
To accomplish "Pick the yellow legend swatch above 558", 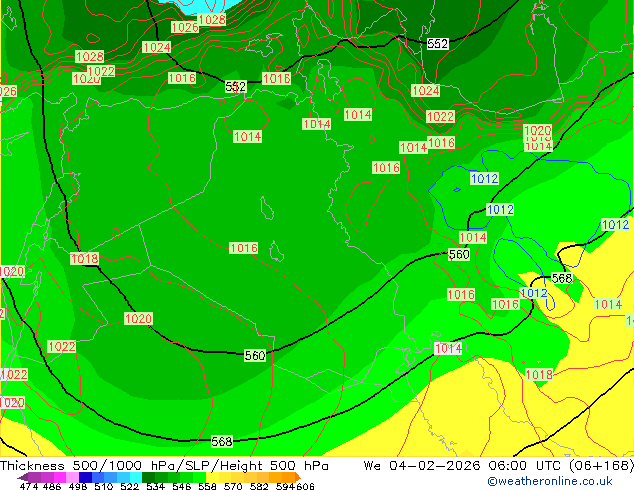I will (212, 477).
